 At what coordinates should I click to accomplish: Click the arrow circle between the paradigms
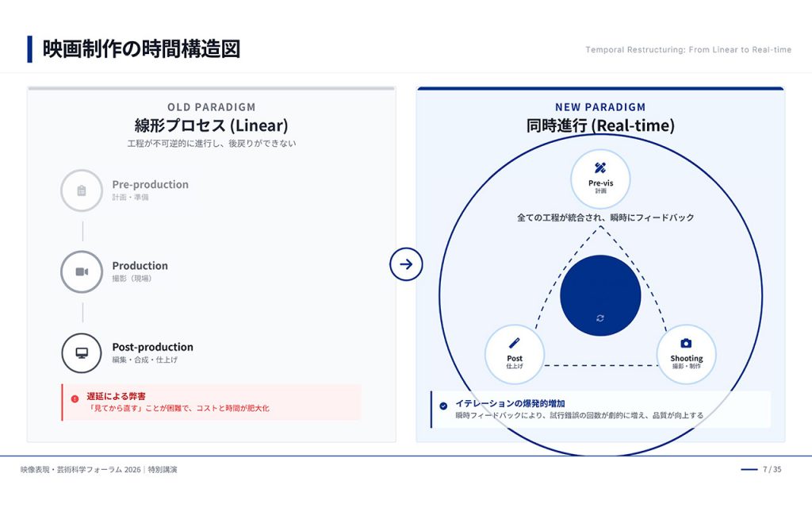point(406,264)
